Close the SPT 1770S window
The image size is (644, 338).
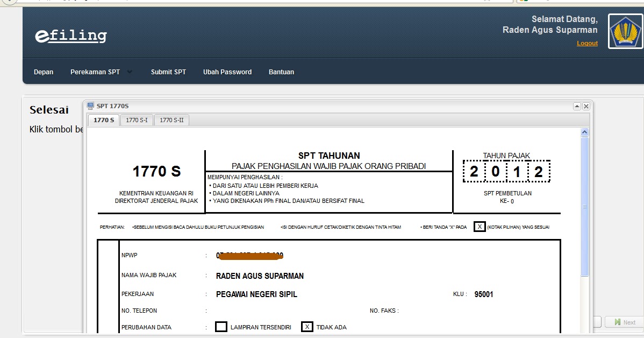586,106
